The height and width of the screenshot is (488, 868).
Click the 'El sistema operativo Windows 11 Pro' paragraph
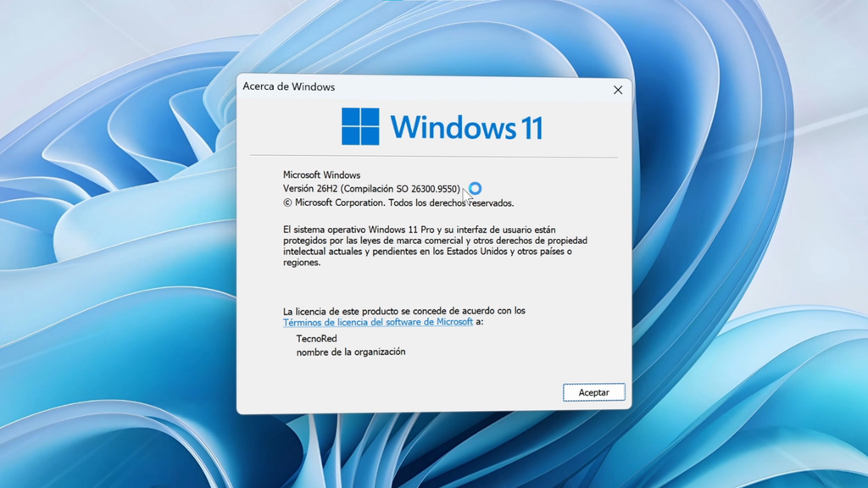(435, 246)
